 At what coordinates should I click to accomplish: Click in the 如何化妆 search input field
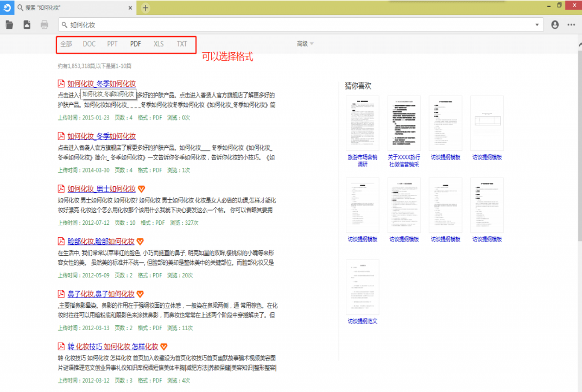[x=299, y=25]
